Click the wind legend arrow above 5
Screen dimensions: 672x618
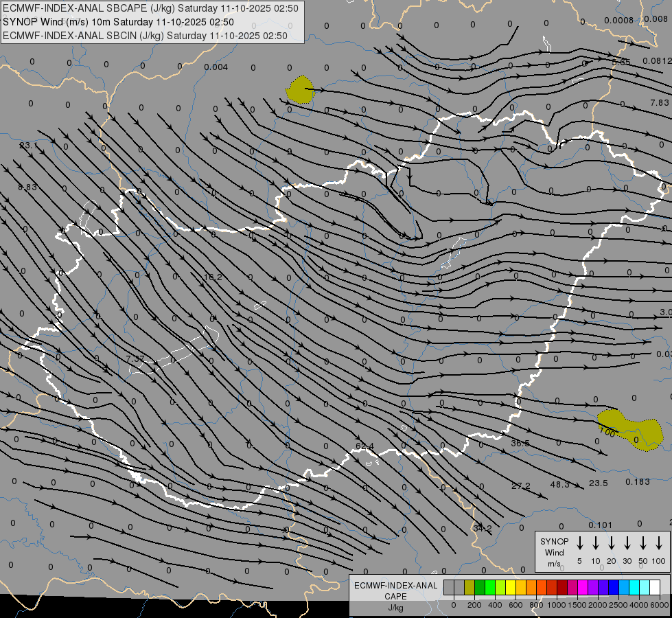[x=579, y=543]
